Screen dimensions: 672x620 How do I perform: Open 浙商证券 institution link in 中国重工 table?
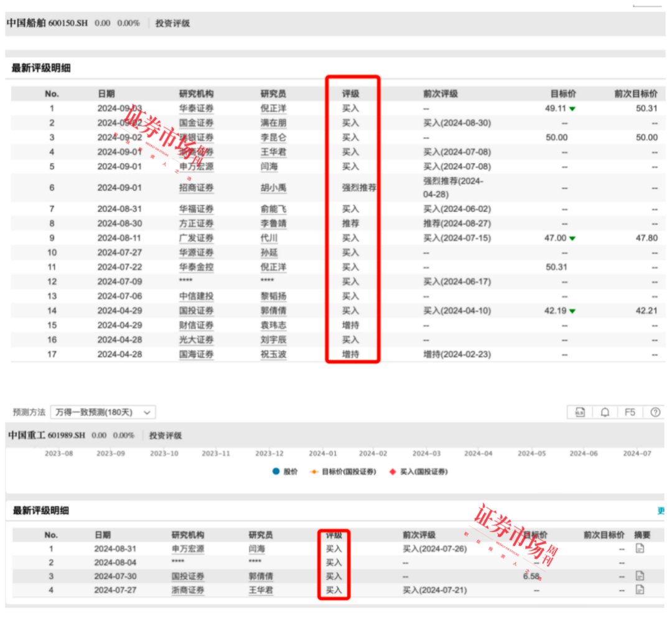[188, 590]
